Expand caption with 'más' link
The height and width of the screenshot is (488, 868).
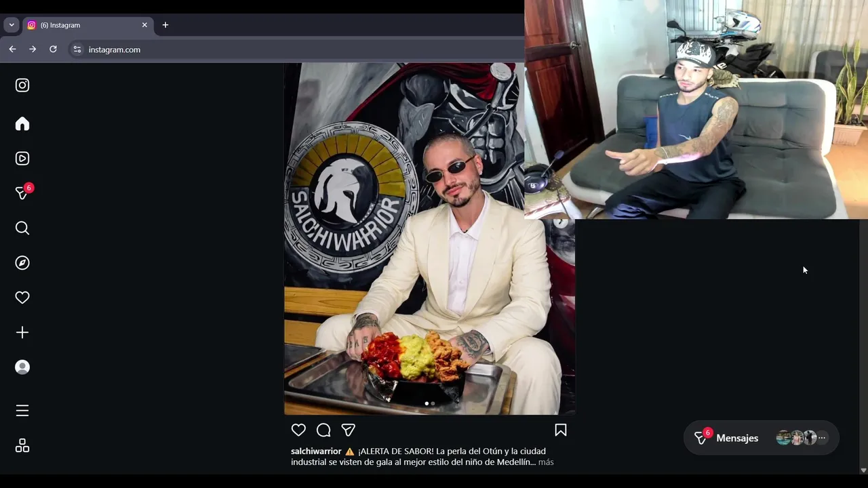[x=546, y=462]
